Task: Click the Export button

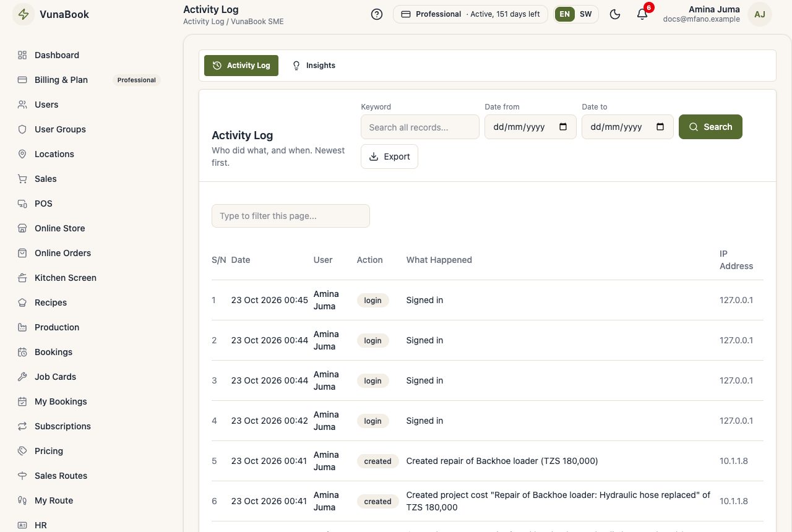Action: pyautogui.click(x=389, y=157)
